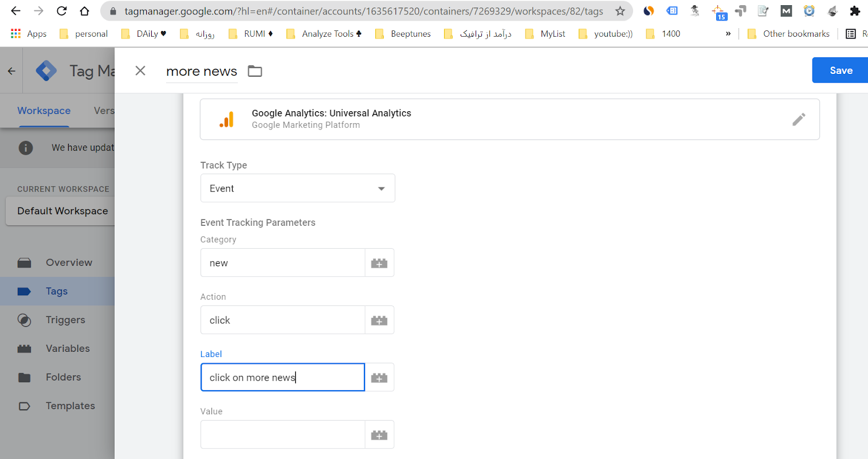Click the Google Analytics bar chart icon
The width and height of the screenshot is (868, 459).
tap(227, 119)
